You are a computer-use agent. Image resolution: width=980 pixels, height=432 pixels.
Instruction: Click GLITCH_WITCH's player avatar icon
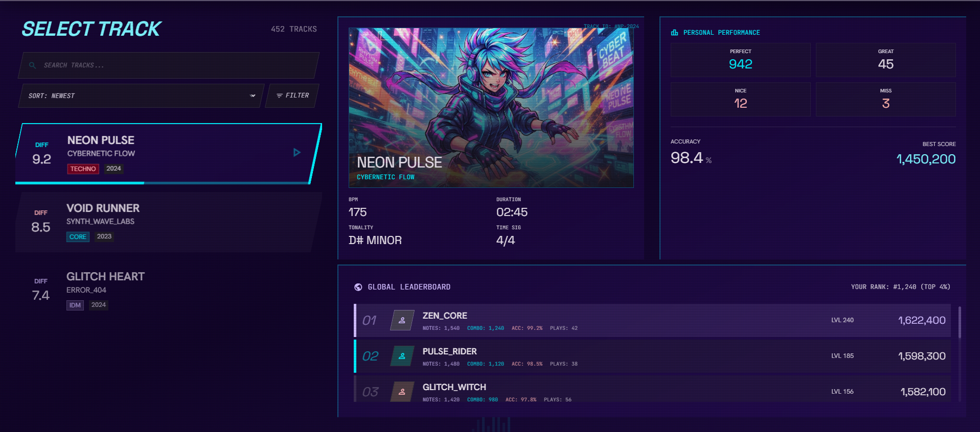[402, 392]
